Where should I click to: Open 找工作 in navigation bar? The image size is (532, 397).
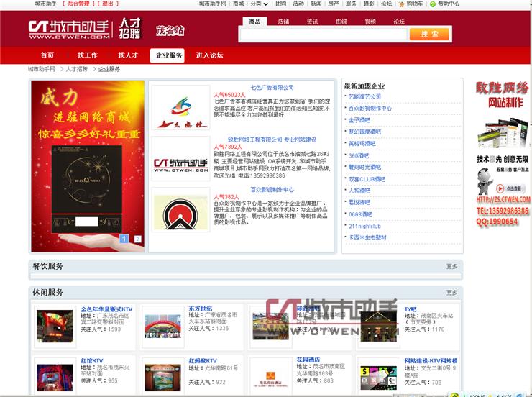click(x=87, y=55)
